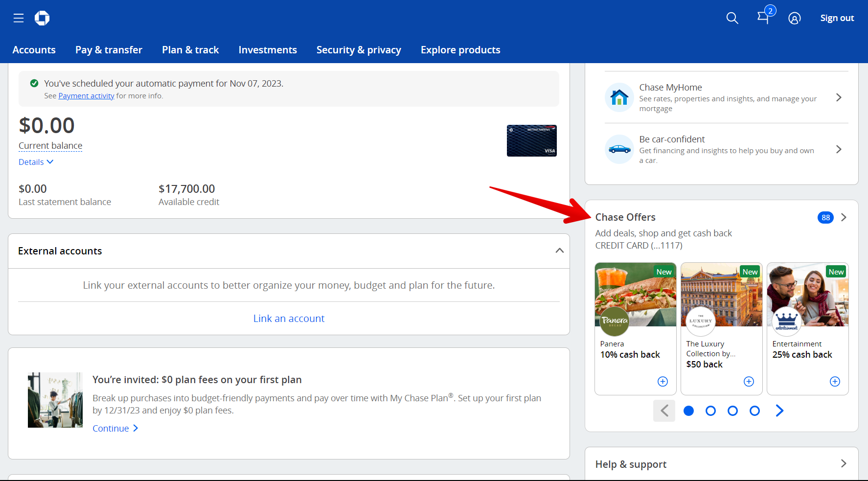
Task: Open Chase Offers chevron arrow
Action: 844,217
